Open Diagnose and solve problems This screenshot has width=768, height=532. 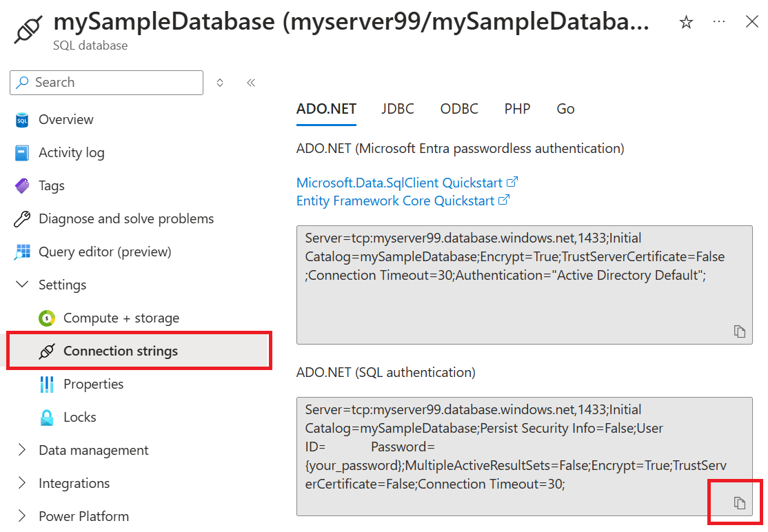pos(125,218)
